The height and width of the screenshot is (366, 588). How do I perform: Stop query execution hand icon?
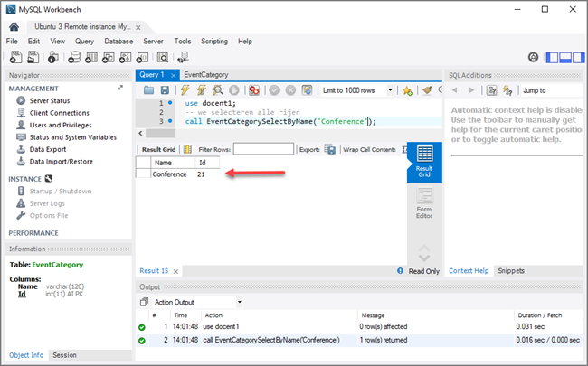tap(234, 89)
